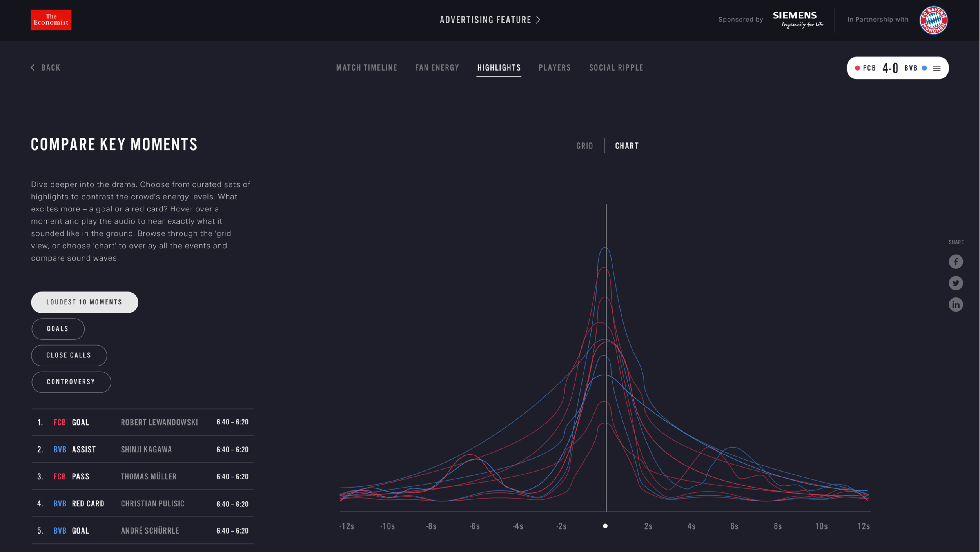Share on Facebook icon
The height and width of the screenshot is (552, 980).
coord(955,262)
